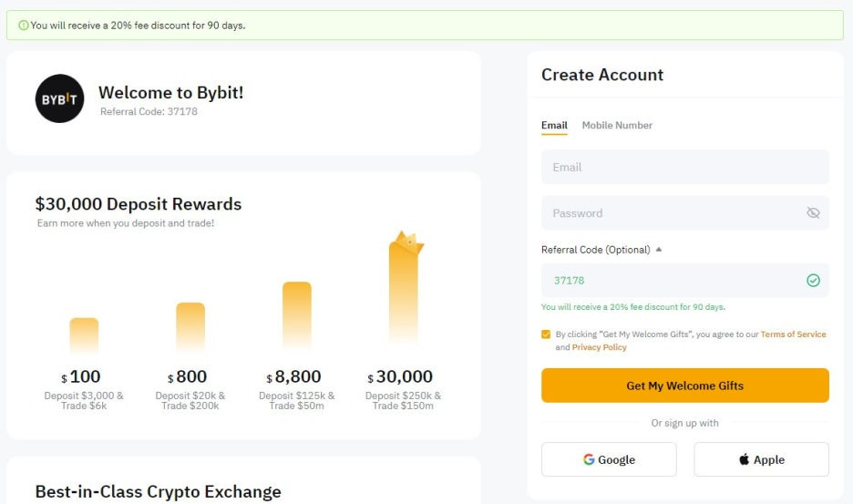This screenshot has width=853, height=504.
Task: Switch to the Mobile Number tab
Action: tap(617, 125)
